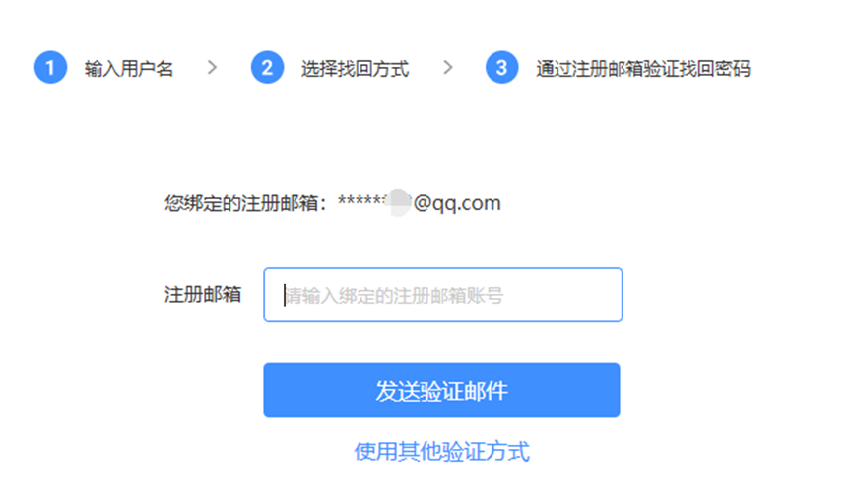Image resolution: width=852 pixels, height=504 pixels.
Task: Focus the 注册邮箱 email input field
Action: [443, 294]
